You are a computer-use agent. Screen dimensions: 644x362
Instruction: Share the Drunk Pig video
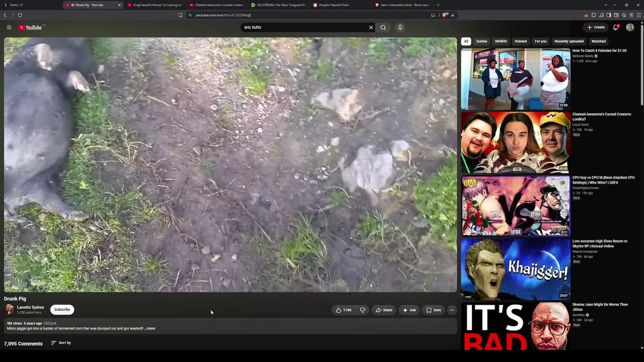[384, 310]
